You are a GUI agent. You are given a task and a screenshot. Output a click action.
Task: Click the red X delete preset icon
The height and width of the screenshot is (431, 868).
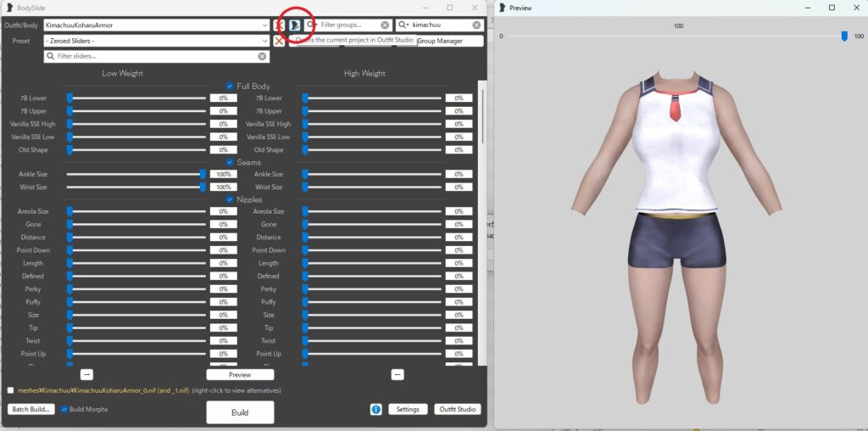[x=279, y=41]
